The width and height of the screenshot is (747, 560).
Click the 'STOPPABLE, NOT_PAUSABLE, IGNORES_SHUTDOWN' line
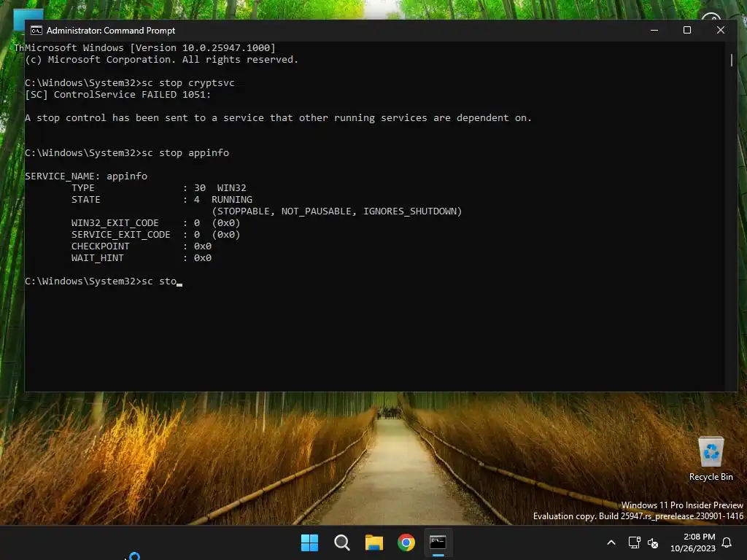(337, 211)
